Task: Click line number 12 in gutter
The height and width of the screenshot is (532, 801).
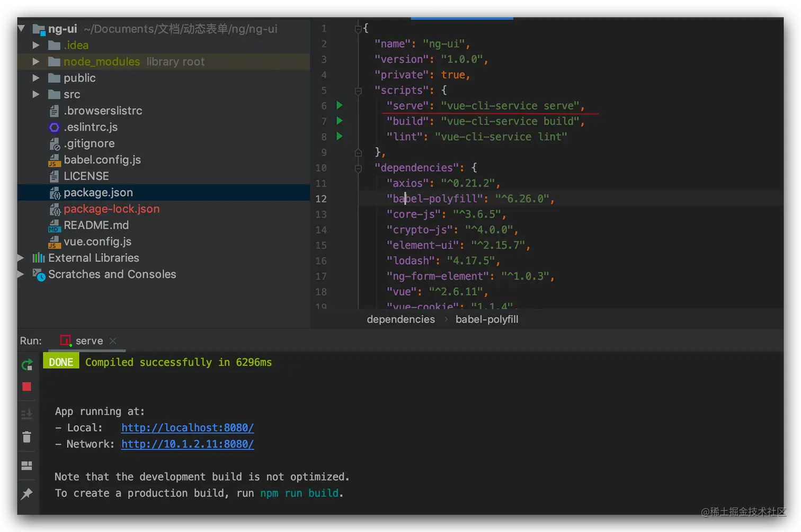Action: point(321,199)
